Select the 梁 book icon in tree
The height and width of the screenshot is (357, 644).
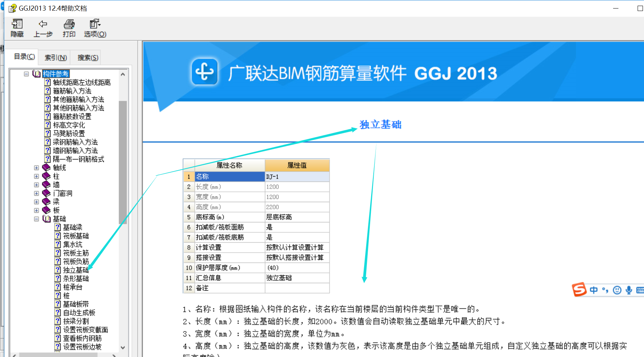(x=47, y=202)
